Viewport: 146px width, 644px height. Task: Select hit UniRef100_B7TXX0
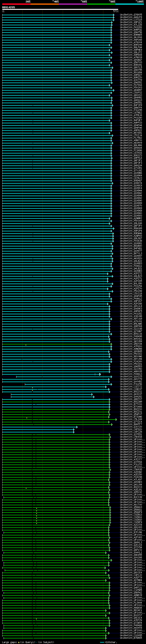tap(131, 404)
